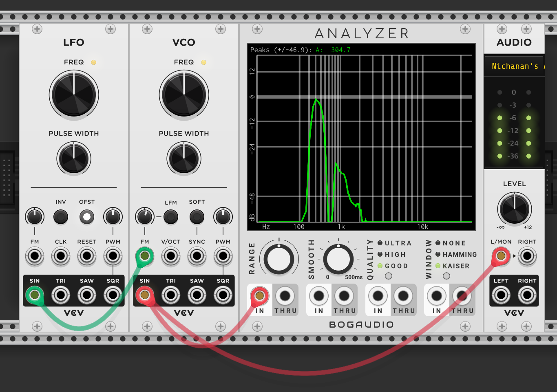Screen dimensions: 557x392
Task: Open the Audio device display "Nichanan's"
Action: coord(514,66)
